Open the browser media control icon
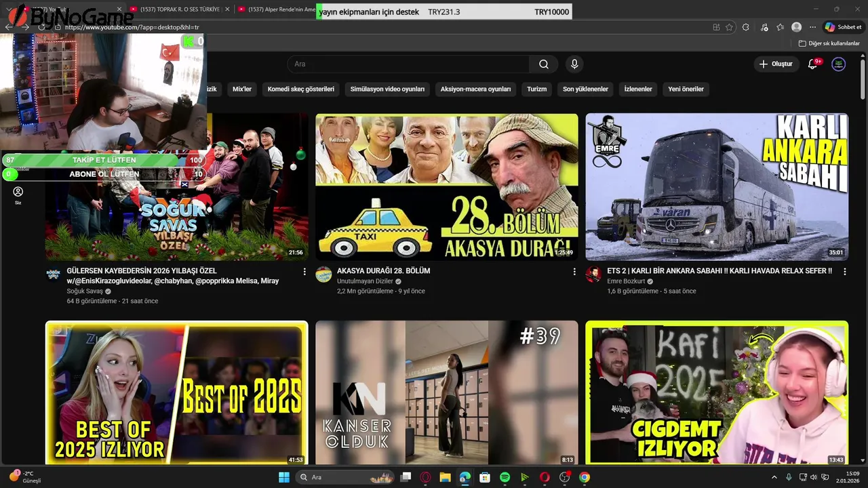Screen dimensions: 868x488 pyautogui.click(x=765, y=27)
